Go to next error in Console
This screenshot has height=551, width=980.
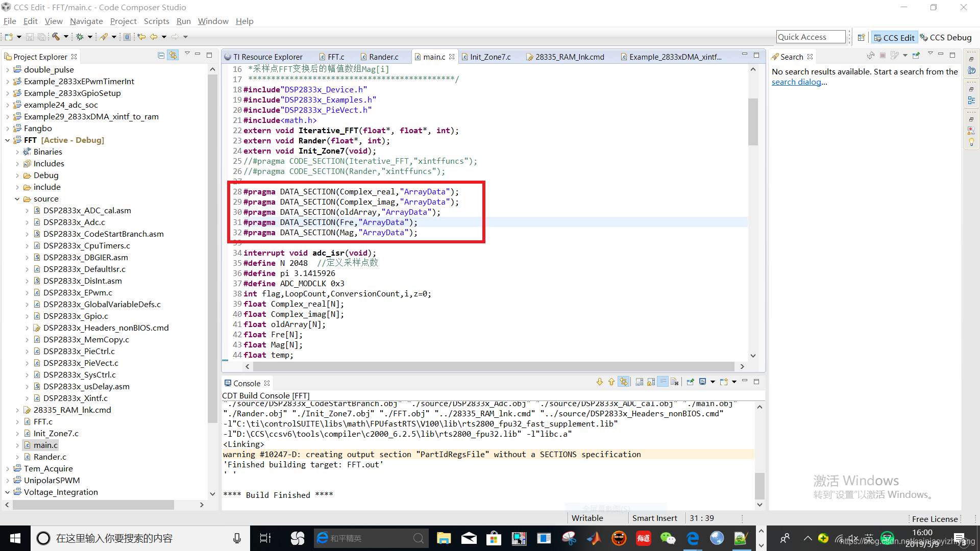click(600, 382)
